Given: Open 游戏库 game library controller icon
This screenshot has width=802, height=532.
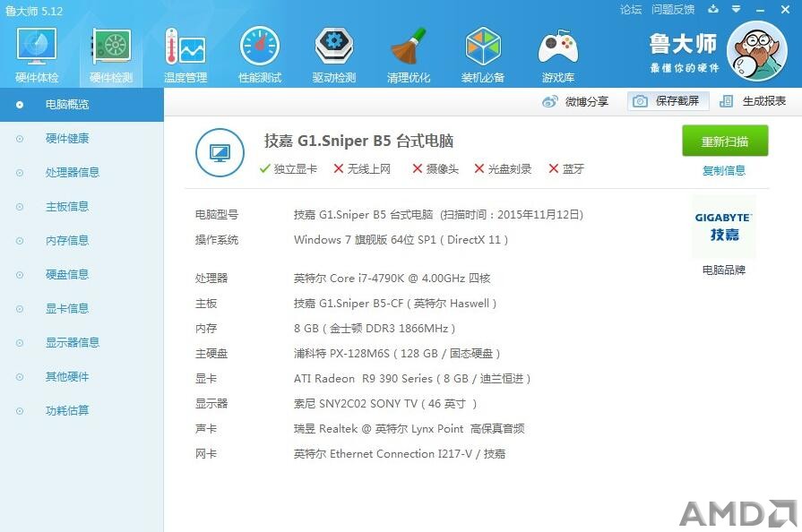Looking at the screenshot, I should (558, 56).
